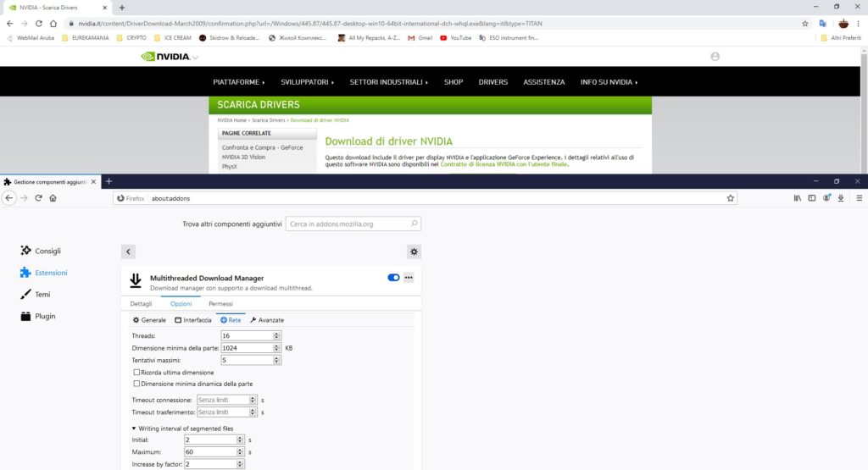
Task: Adjust Threads spinner arrows
Action: pos(277,335)
